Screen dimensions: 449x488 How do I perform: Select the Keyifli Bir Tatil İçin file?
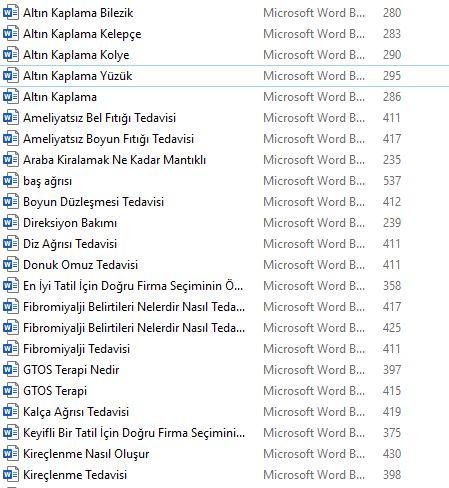point(134,433)
